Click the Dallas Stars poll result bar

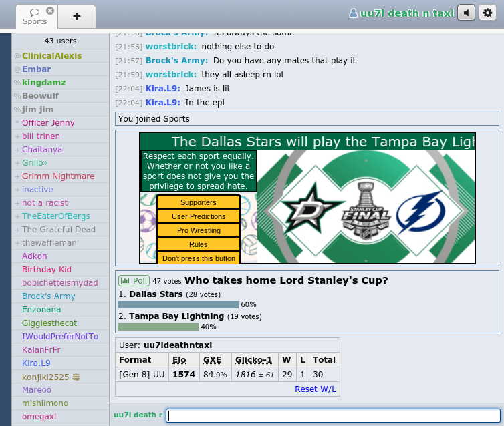coord(178,304)
